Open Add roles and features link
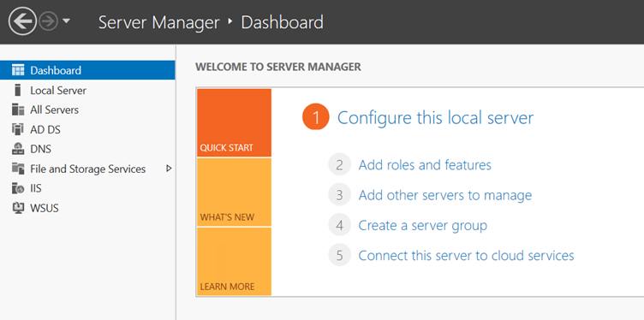Viewport: 644px width, 320px height. 425,165
